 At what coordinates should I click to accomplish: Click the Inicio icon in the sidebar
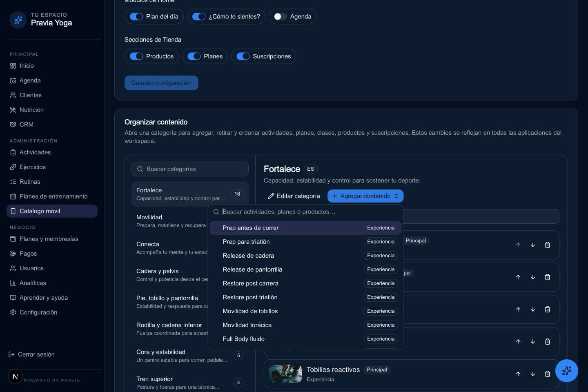point(13,66)
